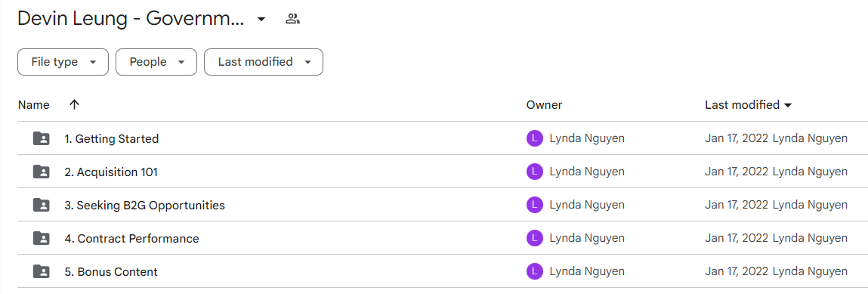Click the shared people icon beside folder title
The image size is (868, 294).
(x=292, y=20)
